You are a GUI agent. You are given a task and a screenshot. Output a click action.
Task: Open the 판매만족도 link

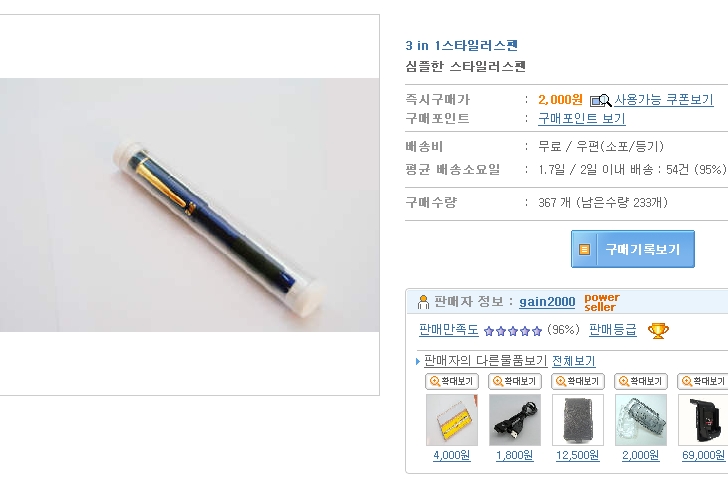(448, 330)
